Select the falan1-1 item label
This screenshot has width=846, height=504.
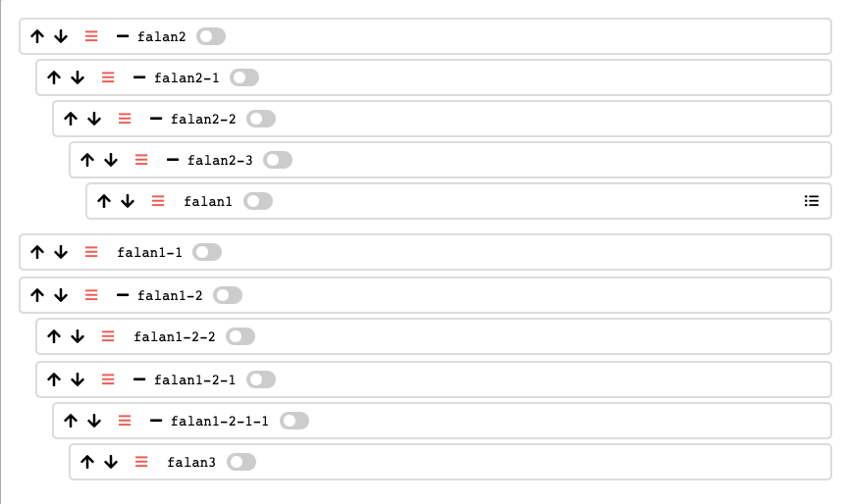coord(149,252)
